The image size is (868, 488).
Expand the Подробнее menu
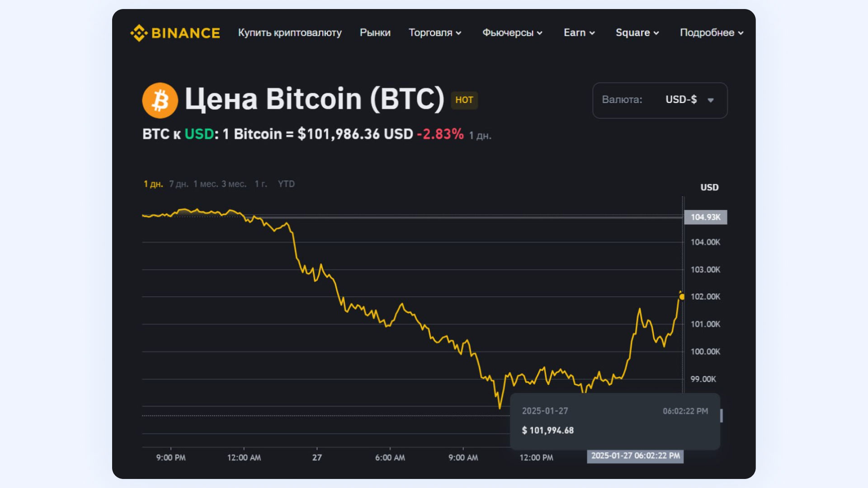(711, 33)
